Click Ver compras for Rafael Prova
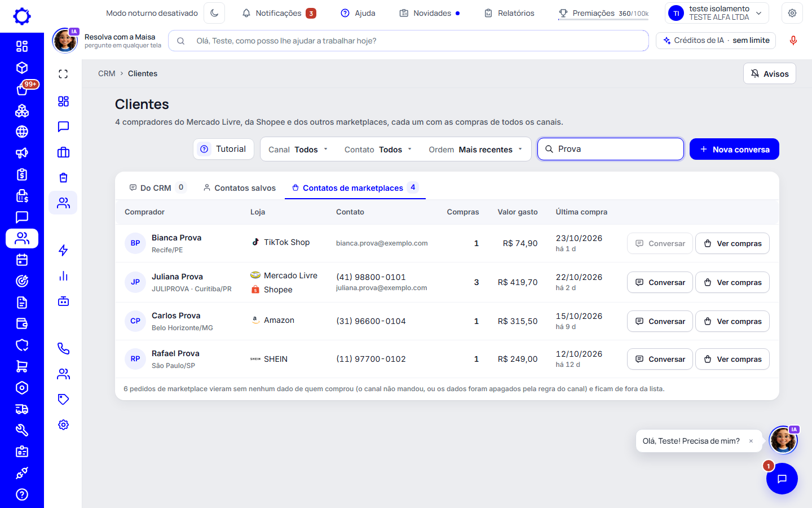 tap(732, 359)
